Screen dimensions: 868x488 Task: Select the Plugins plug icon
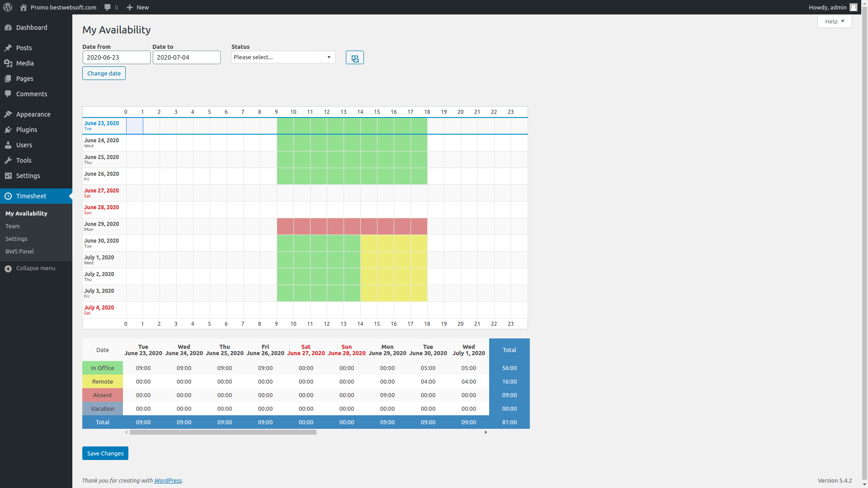(8, 130)
